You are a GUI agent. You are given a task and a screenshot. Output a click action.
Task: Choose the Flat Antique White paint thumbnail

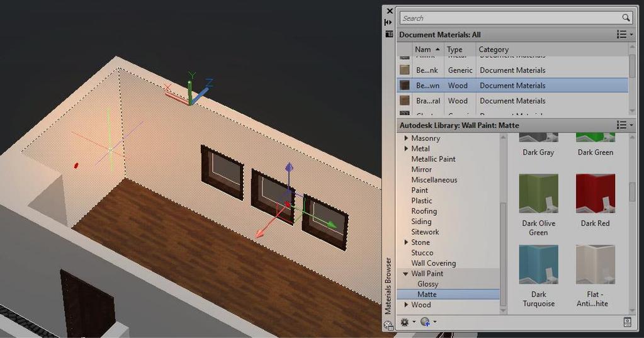(595, 264)
